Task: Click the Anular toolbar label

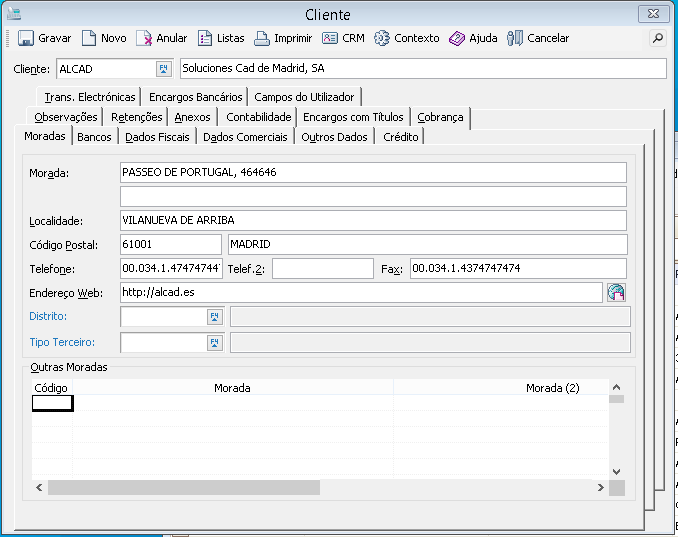Action: [172, 38]
